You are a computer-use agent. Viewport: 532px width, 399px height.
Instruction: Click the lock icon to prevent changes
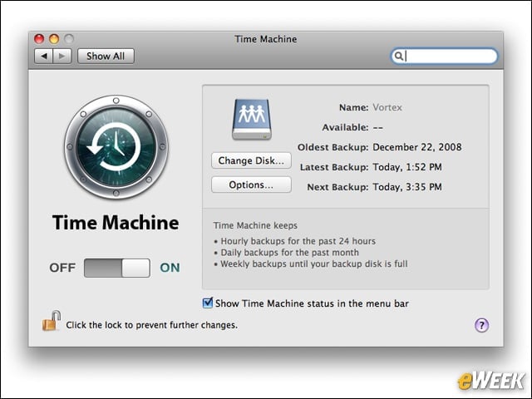tap(52, 321)
